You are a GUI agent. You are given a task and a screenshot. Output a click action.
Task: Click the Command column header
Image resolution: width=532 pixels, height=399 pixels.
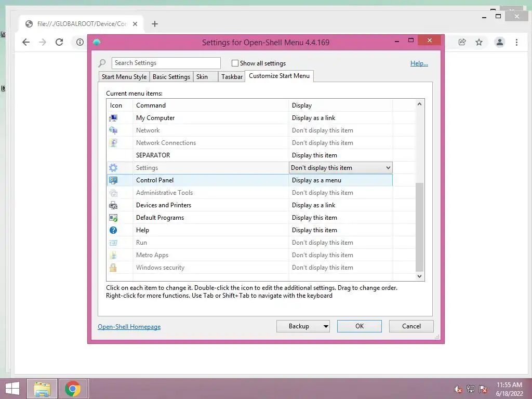[x=210, y=105]
